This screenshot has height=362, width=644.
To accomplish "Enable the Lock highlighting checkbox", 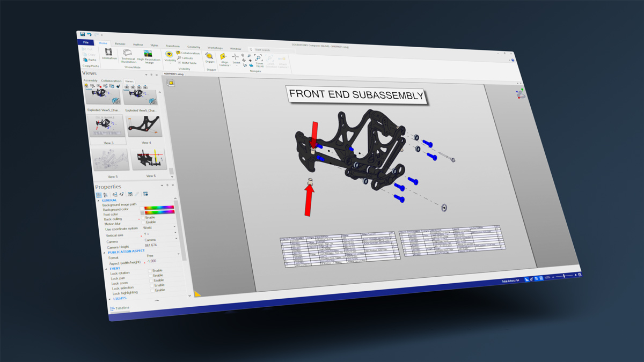I will pyautogui.click(x=152, y=290).
